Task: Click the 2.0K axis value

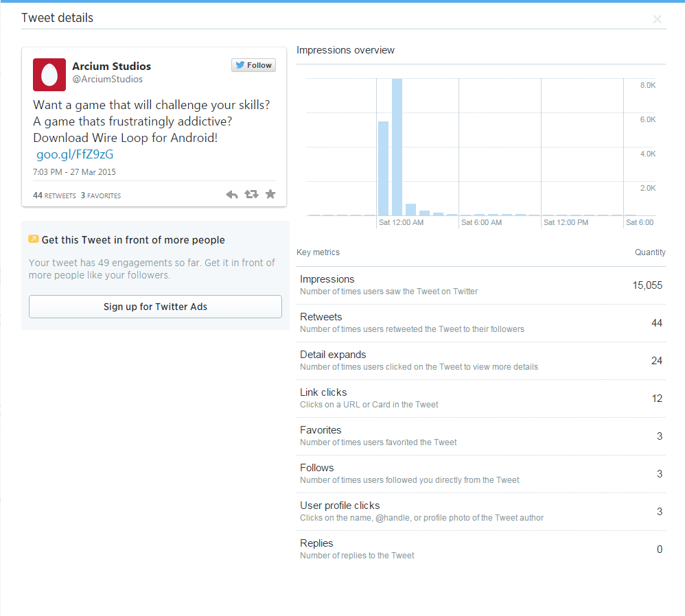Action: click(648, 188)
